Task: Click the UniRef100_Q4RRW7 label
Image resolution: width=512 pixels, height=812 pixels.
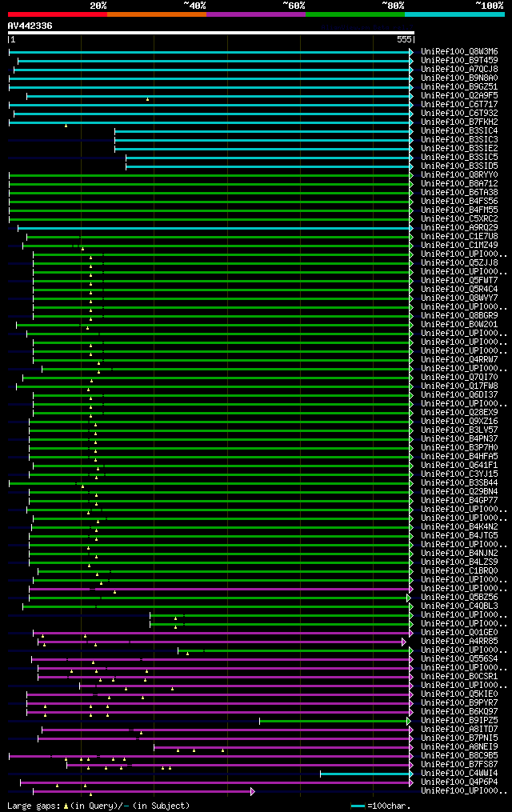Action: (460, 360)
